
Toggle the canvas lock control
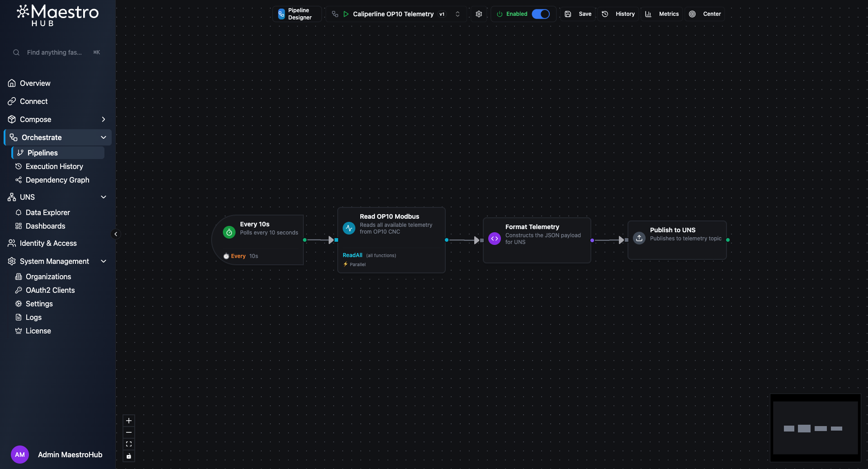129,456
